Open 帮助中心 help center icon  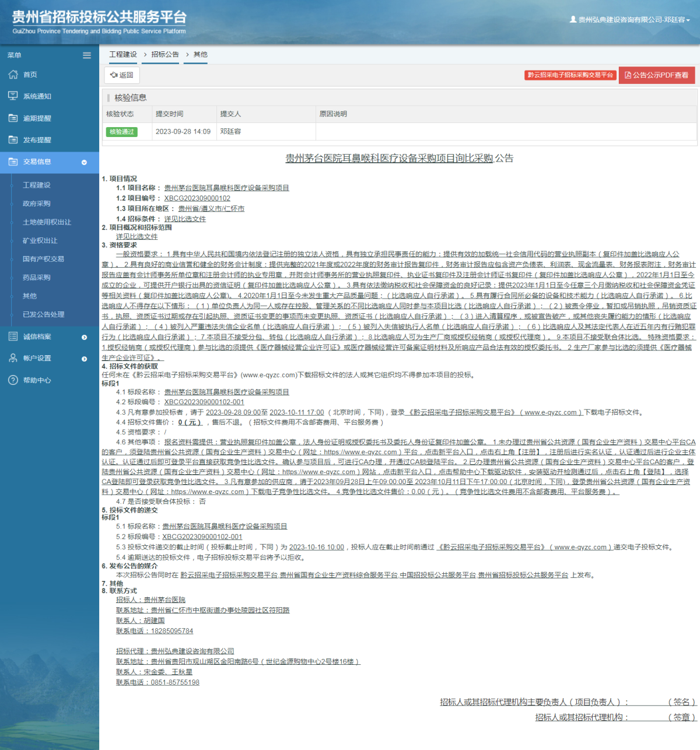pyautogui.click(x=12, y=380)
